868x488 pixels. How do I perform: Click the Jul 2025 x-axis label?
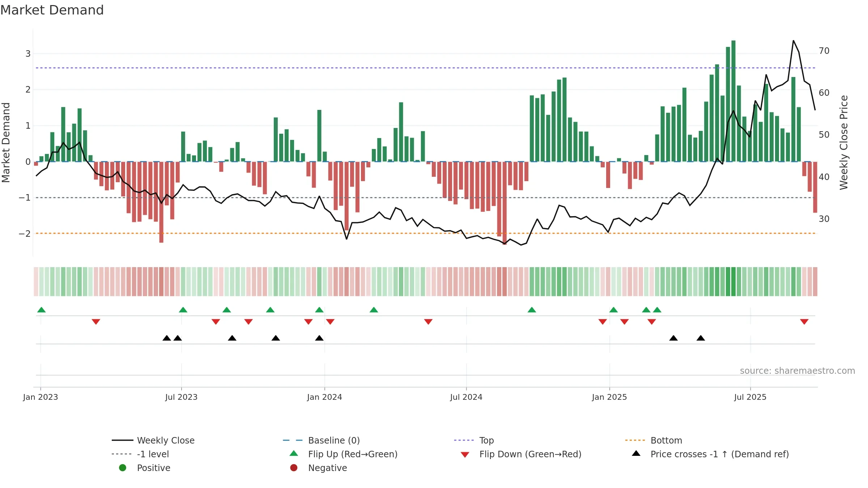point(750,397)
